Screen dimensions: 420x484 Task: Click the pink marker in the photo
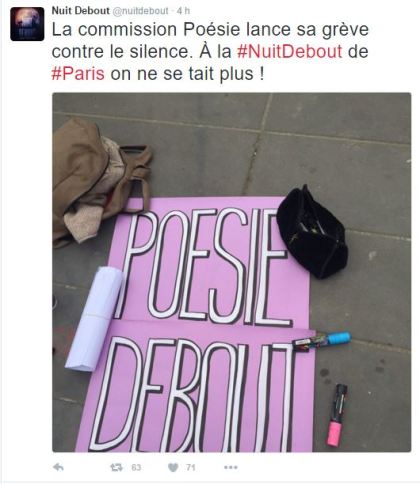337,415
